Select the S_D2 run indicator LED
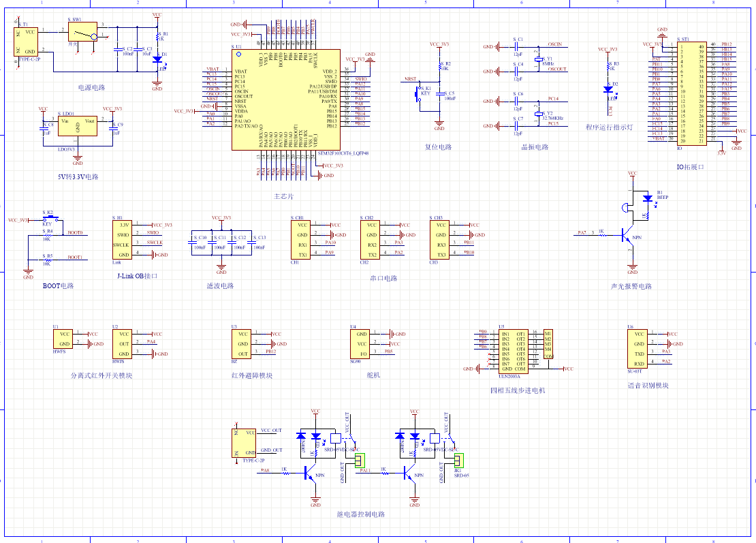This screenshot has height=543, width=756. click(x=608, y=89)
